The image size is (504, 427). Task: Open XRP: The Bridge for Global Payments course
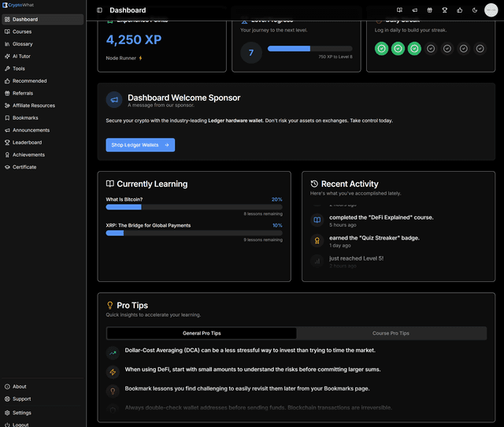[x=148, y=225]
